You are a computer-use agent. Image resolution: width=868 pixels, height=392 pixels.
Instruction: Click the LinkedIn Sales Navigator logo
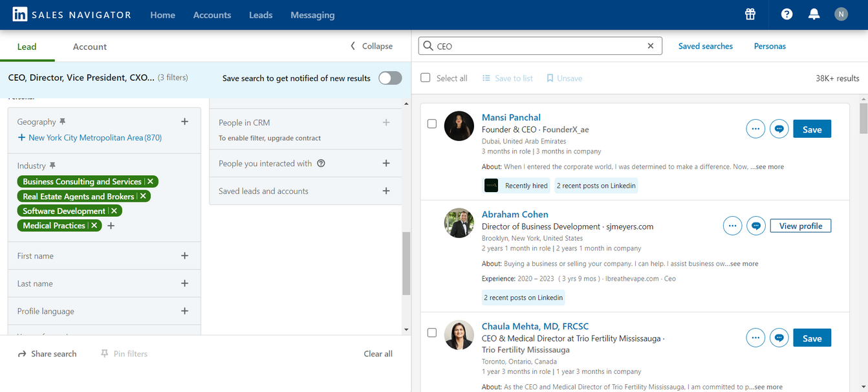tap(72, 15)
